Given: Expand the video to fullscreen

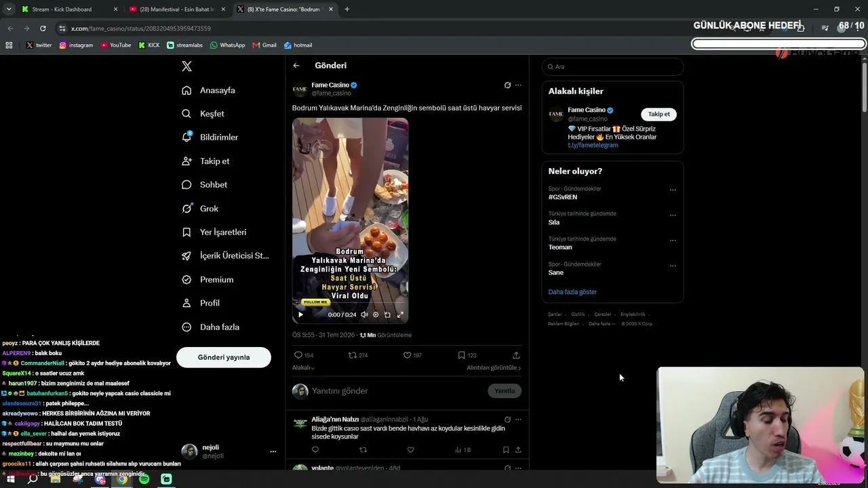Looking at the screenshot, I should (x=400, y=314).
